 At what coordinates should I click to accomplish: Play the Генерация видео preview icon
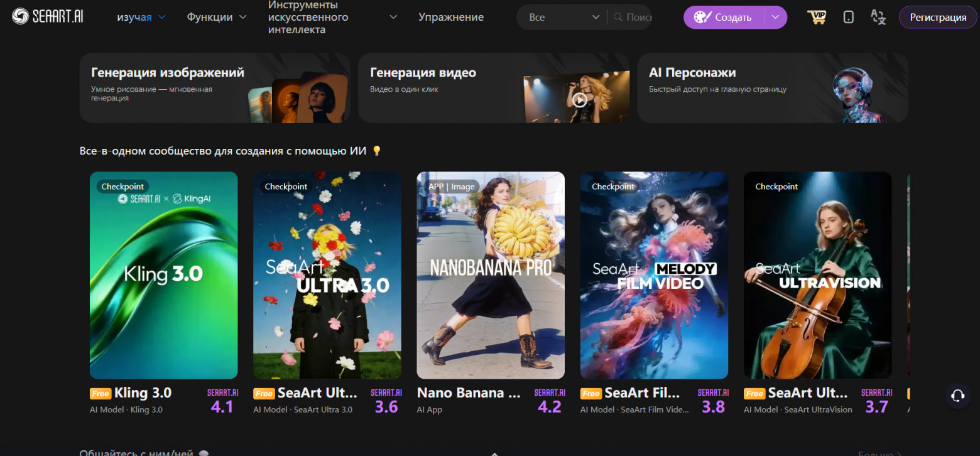point(579,100)
